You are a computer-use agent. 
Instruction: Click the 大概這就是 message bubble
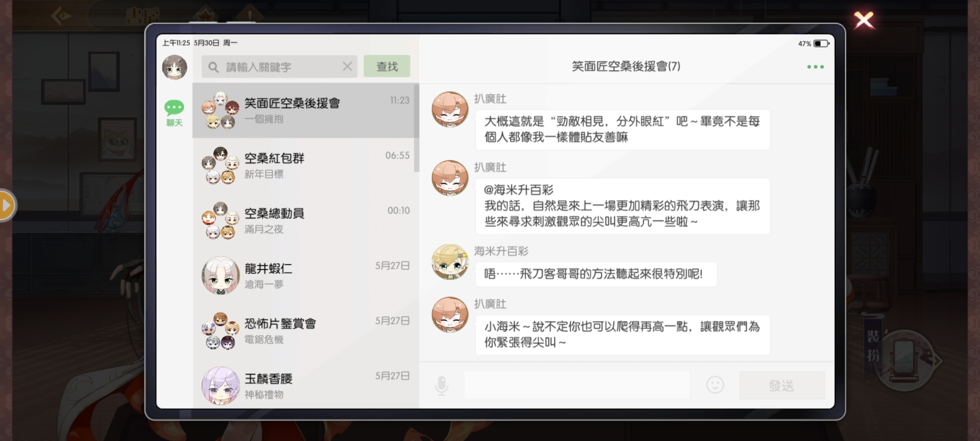point(623,129)
